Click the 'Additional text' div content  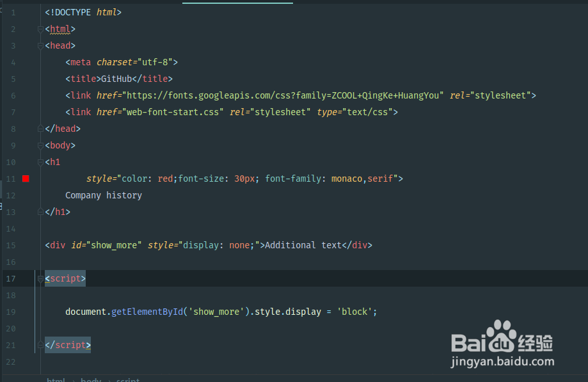click(290, 245)
